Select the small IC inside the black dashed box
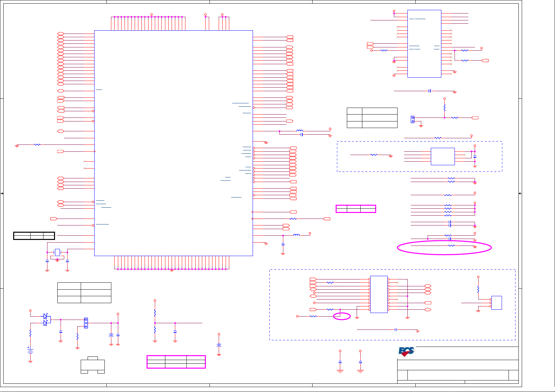 click(x=443, y=156)
